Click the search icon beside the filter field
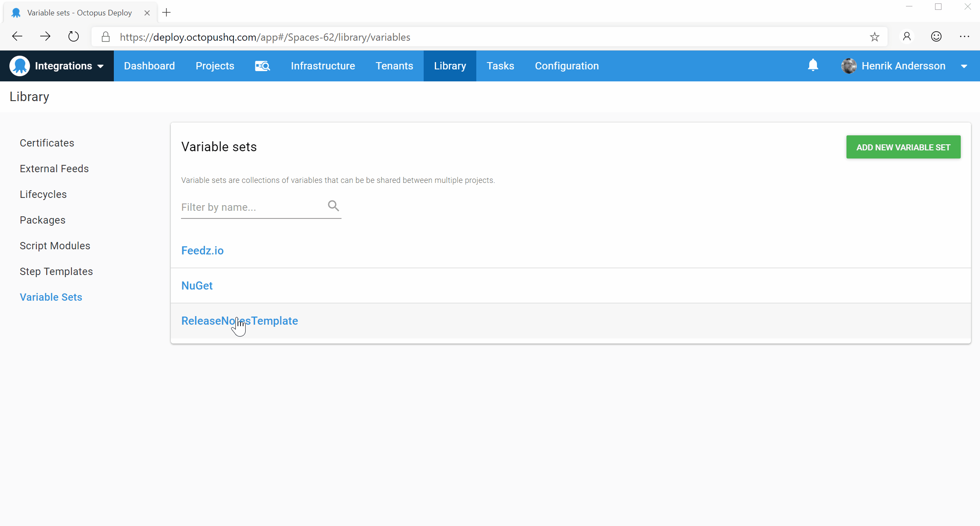Image resolution: width=980 pixels, height=526 pixels. (x=333, y=206)
